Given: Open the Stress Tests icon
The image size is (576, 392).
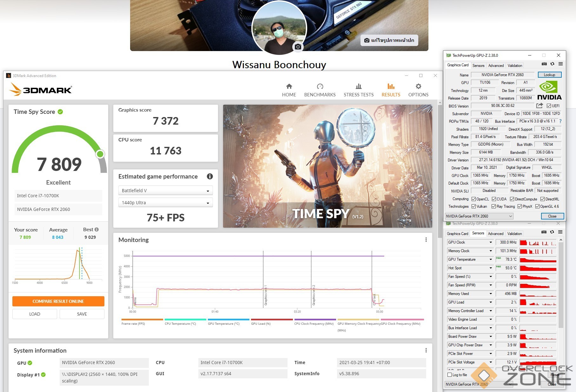Looking at the screenshot, I should pos(358,86).
